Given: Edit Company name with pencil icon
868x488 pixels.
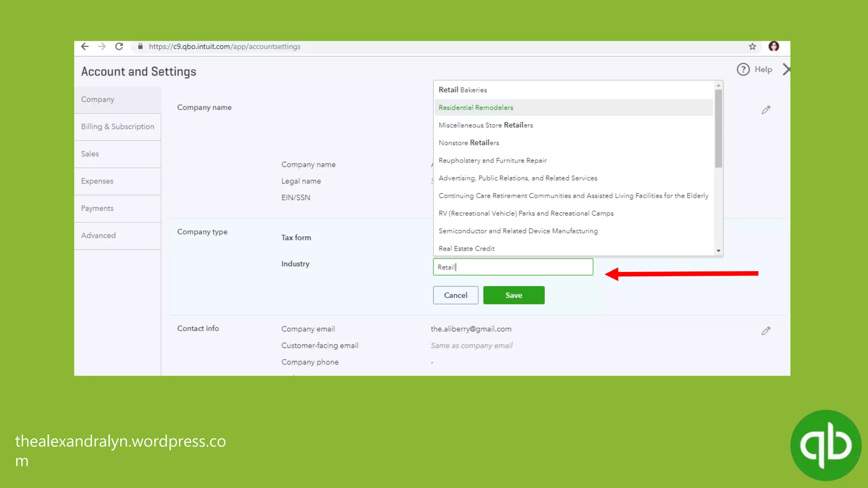Looking at the screenshot, I should [x=765, y=110].
